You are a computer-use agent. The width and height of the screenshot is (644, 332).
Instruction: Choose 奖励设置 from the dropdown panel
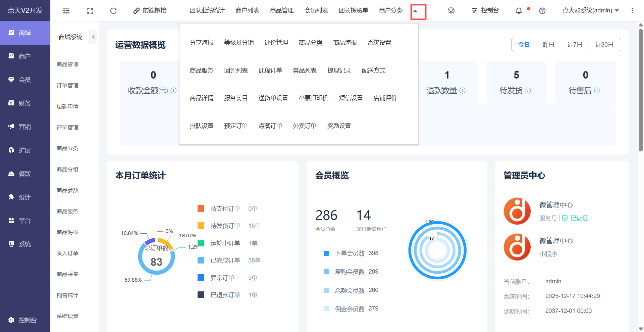[x=339, y=126]
